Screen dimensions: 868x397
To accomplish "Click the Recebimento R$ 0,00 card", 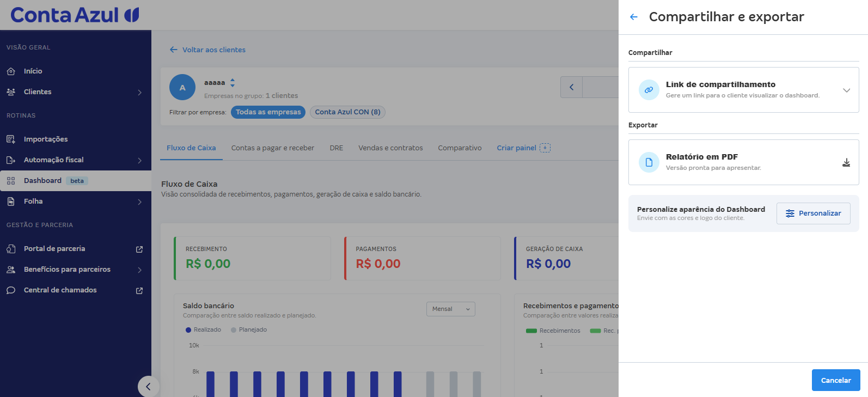I will click(252, 259).
